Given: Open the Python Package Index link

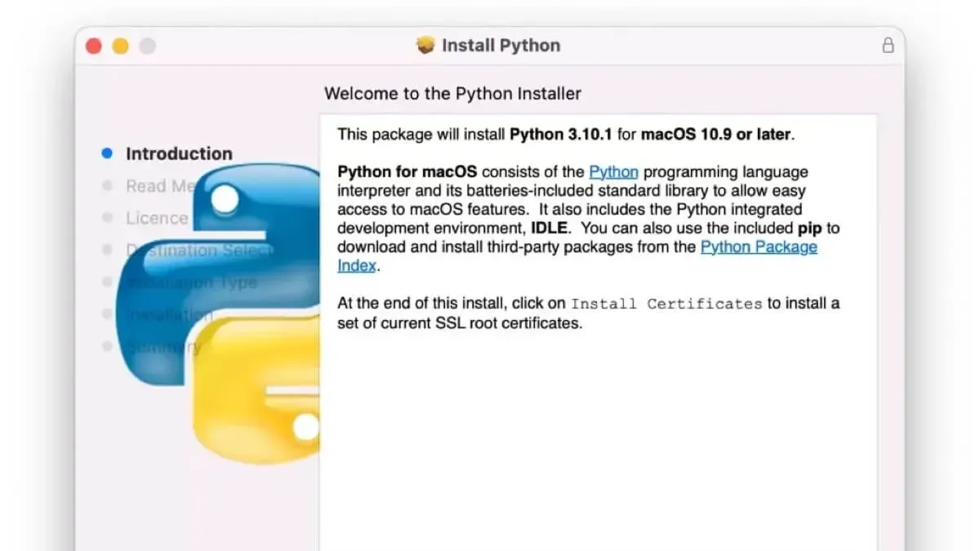Looking at the screenshot, I should 577,256.
